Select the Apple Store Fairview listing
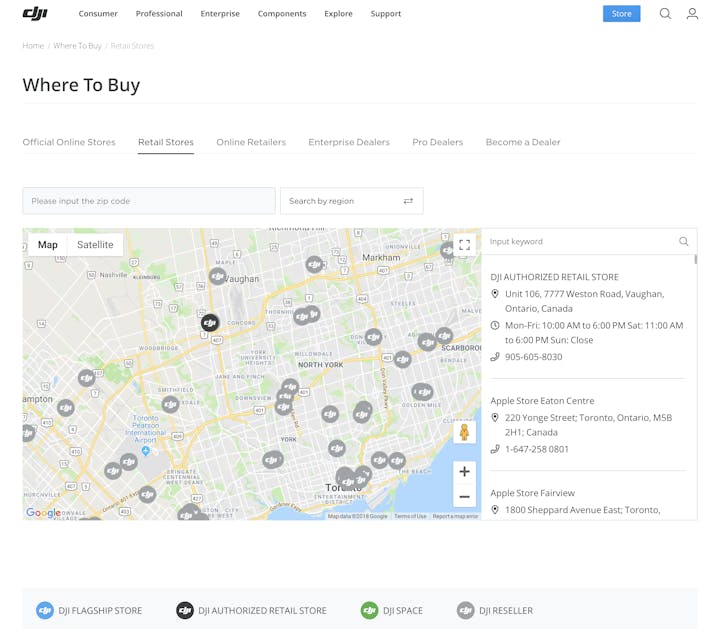Image resolution: width=720 pixels, height=629 pixels. [x=532, y=493]
